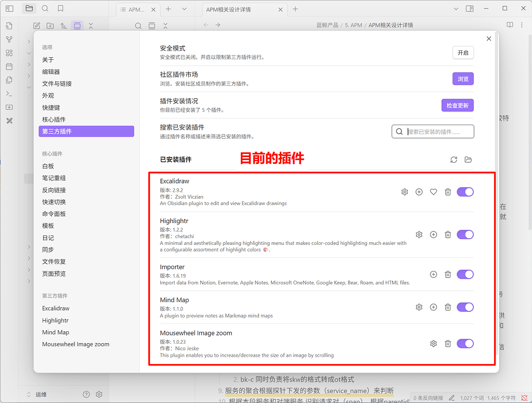The image size is (532, 403).
Task: Click 开启 safe mode button
Action: 463,53
